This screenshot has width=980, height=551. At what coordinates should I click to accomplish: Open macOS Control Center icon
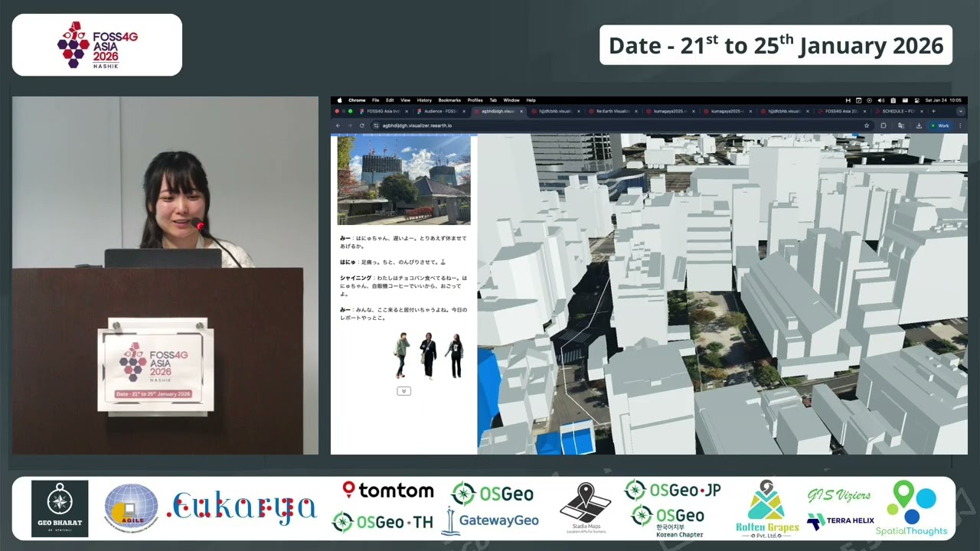[x=917, y=100]
